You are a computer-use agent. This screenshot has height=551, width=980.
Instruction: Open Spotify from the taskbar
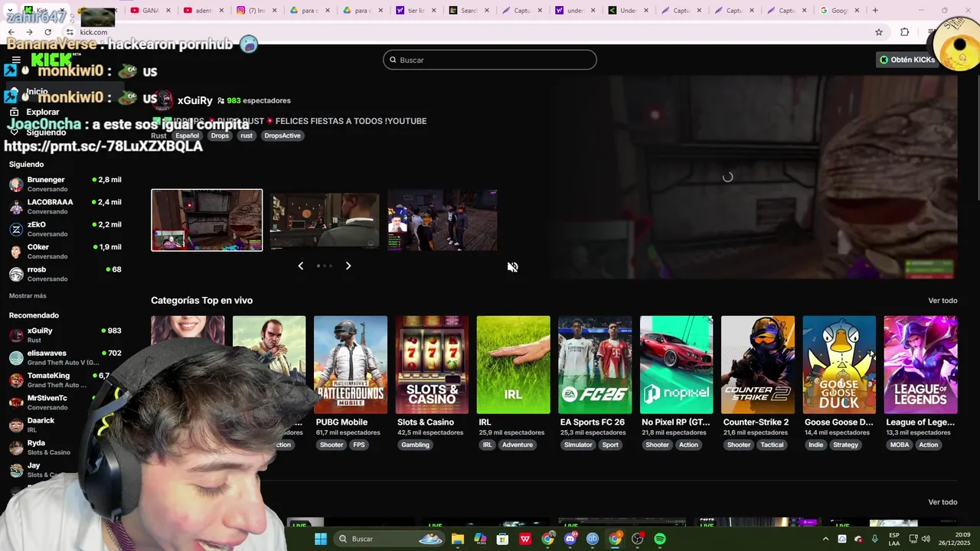coord(660,539)
